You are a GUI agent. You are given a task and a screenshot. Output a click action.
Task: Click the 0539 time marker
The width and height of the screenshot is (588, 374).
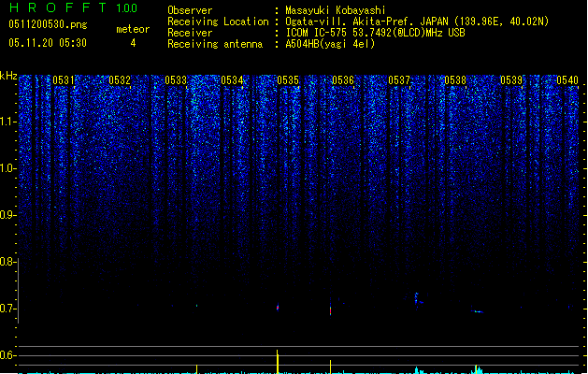[x=511, y=80]
